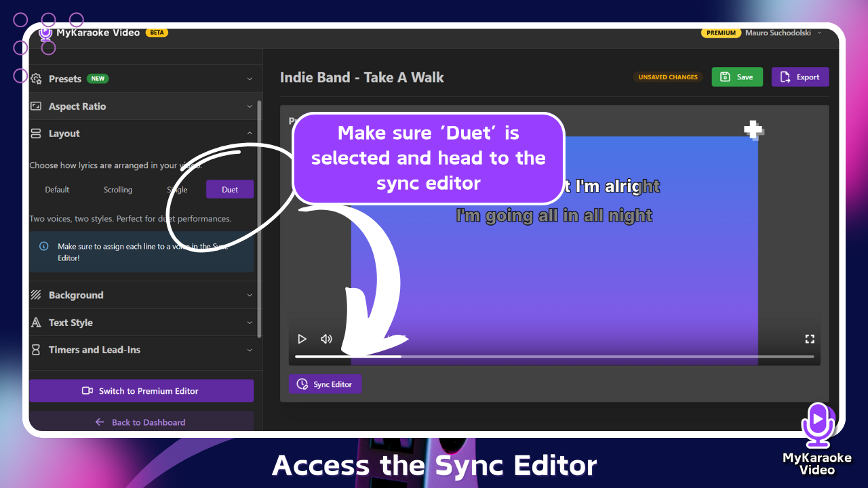This screenshot has height=488, width=868.
Task: Click the Timers hourglass icon
Action: pos(36,350)
